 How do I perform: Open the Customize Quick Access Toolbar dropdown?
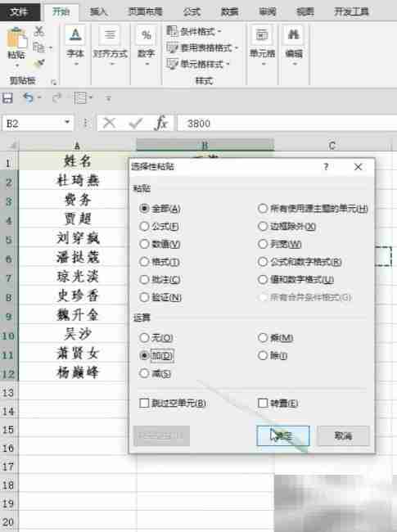(108, 99)
